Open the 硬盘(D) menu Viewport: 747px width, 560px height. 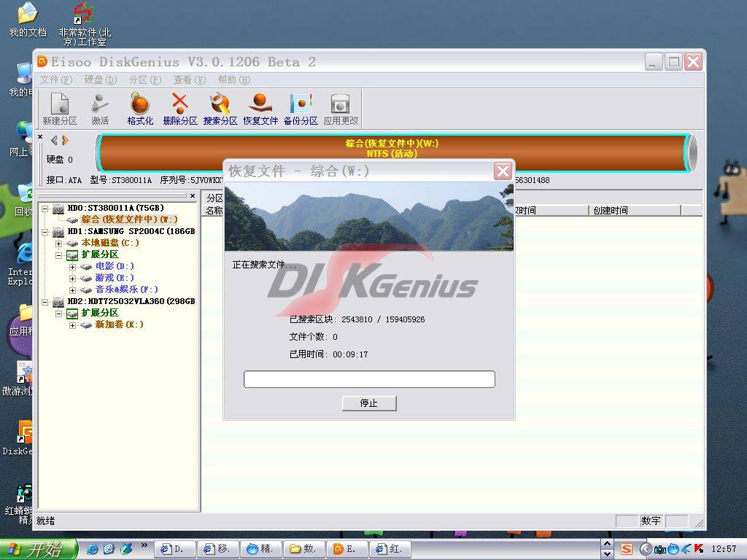101,79
